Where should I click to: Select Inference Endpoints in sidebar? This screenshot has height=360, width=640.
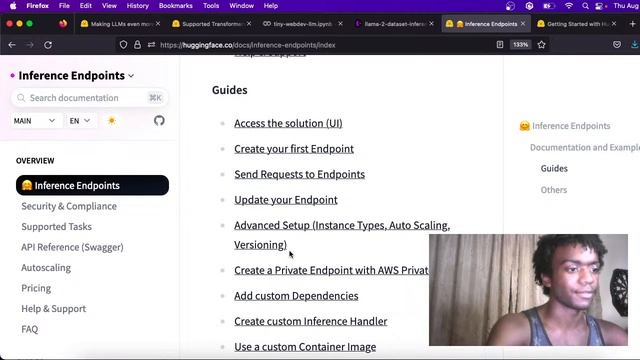point(92,185)
